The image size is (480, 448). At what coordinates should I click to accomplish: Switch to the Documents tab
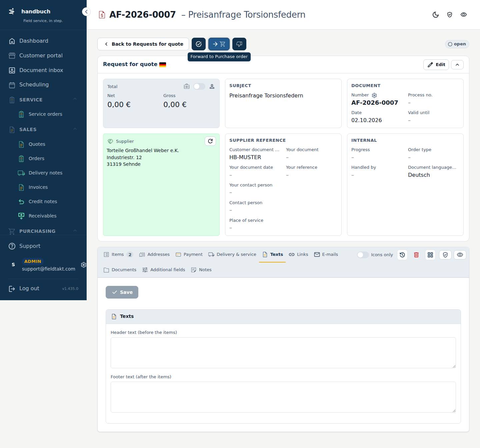[120, 270]
